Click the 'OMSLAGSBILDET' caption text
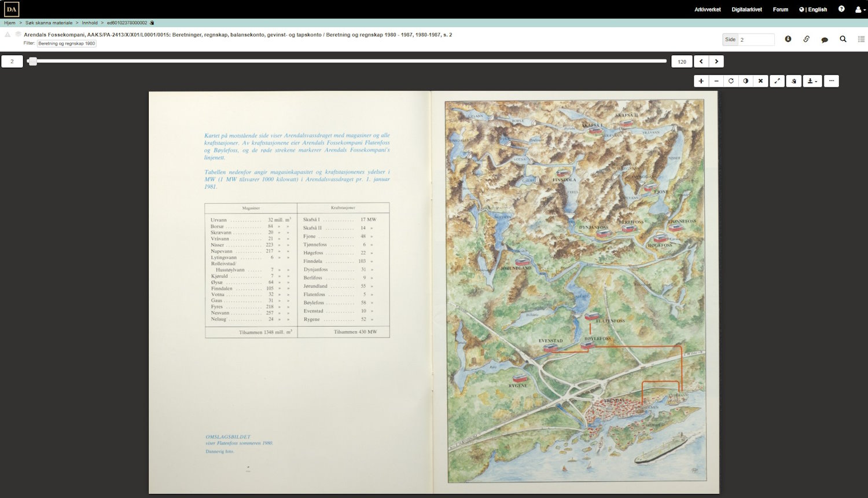Image resolution: width=868 pixels, height=498 pixels. 229,437
